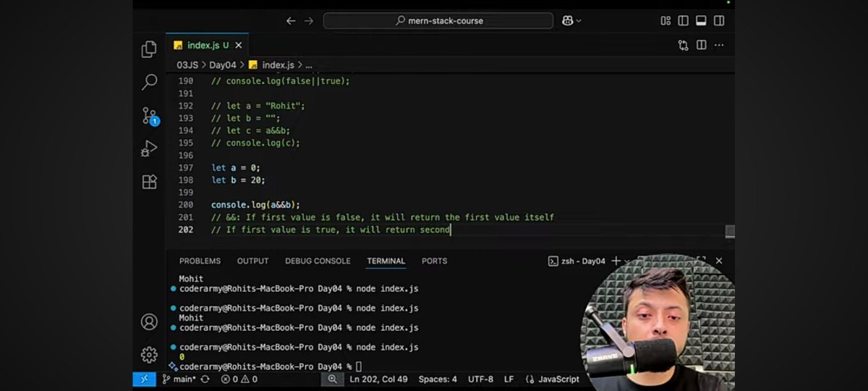Toggle the secondary side bar
The image size is (868, 391).
click(719, 21)
